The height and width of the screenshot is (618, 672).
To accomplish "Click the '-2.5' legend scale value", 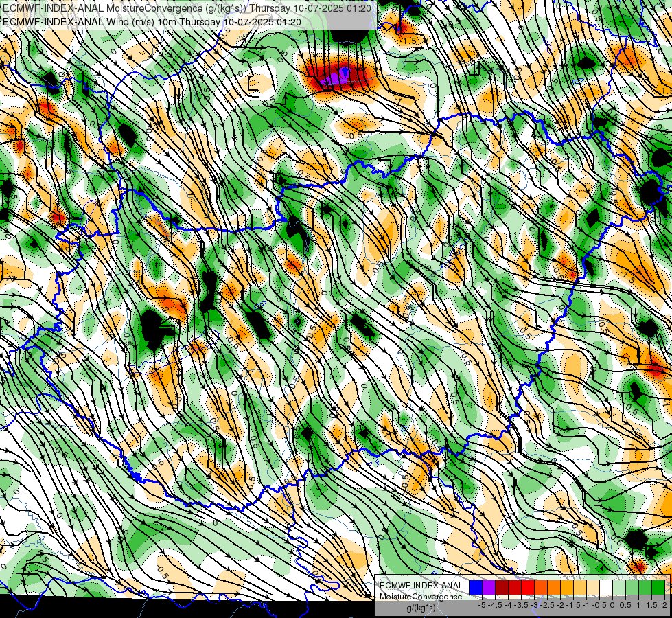I will 548,605.
